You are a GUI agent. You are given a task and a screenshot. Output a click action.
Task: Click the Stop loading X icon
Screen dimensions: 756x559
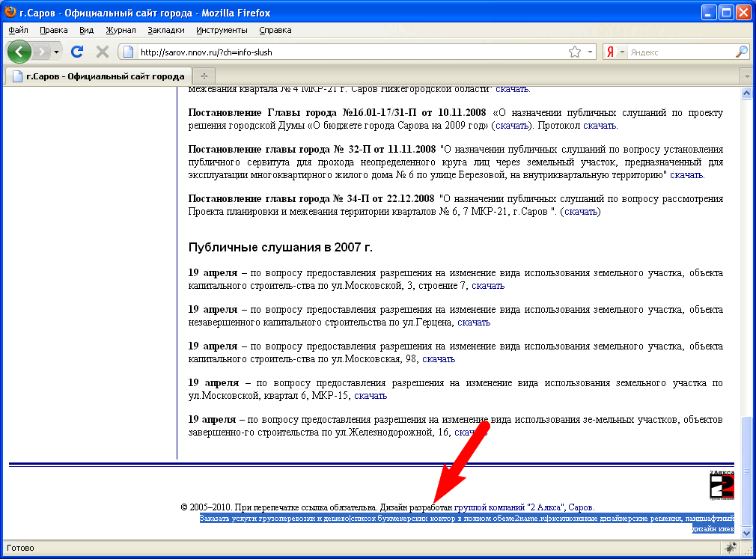click(x=103, y=52)
